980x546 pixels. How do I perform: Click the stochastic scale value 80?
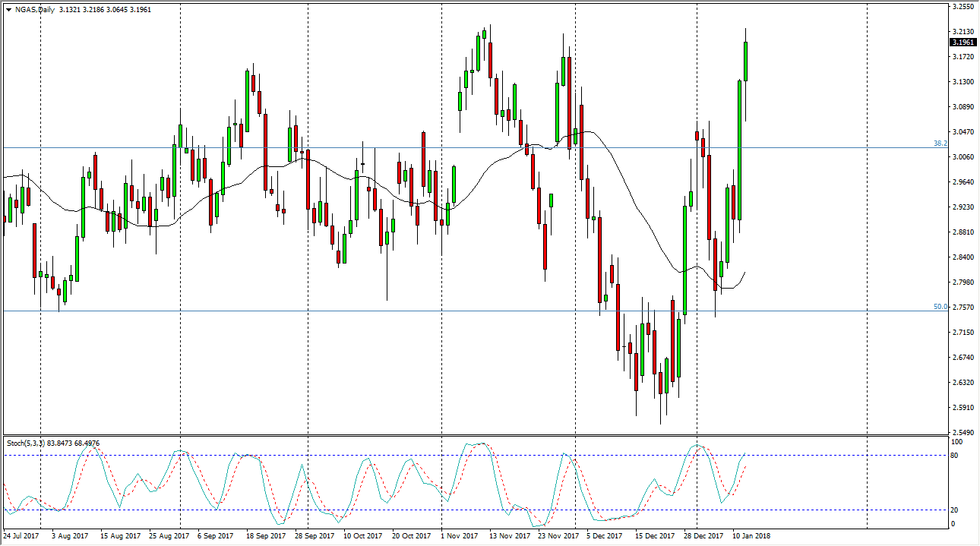(955, 456)
